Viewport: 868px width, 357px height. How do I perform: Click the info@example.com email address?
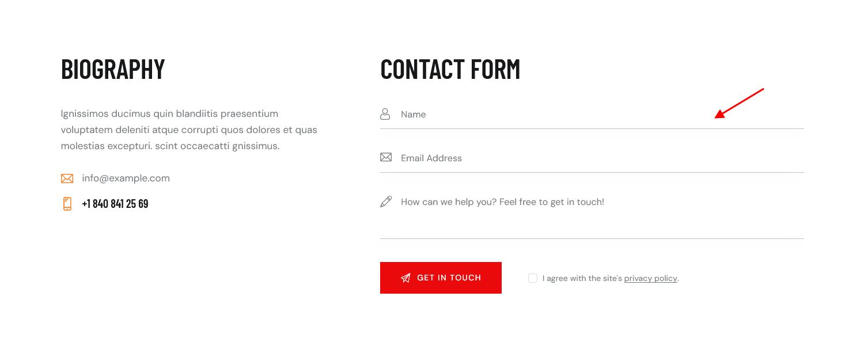pos(126,178)
